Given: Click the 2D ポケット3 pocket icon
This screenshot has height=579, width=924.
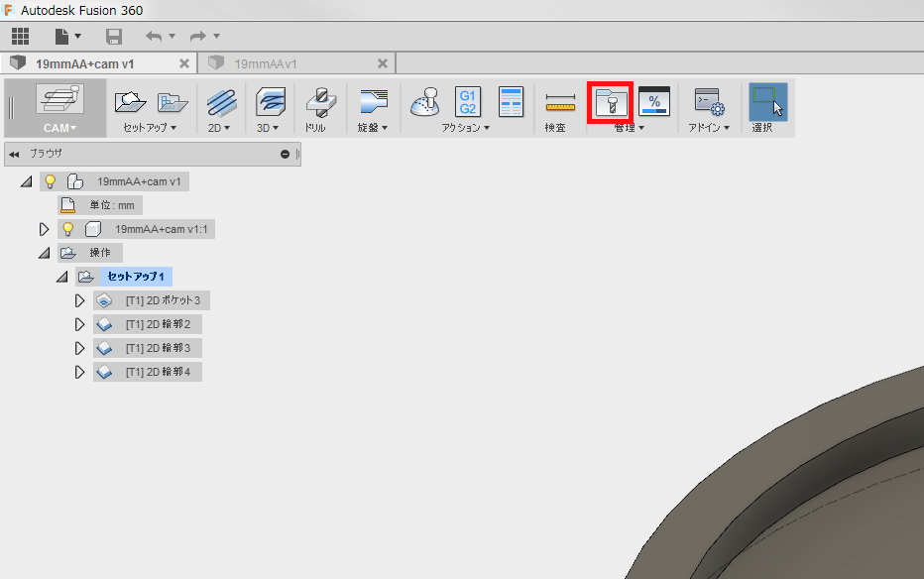Looking at the screenshot, I should coord(104,301).
